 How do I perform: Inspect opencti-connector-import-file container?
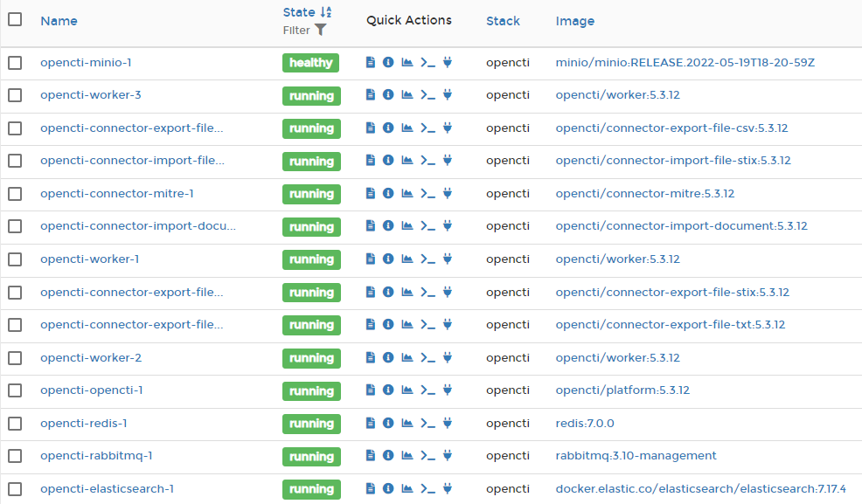tap(388, 162)
